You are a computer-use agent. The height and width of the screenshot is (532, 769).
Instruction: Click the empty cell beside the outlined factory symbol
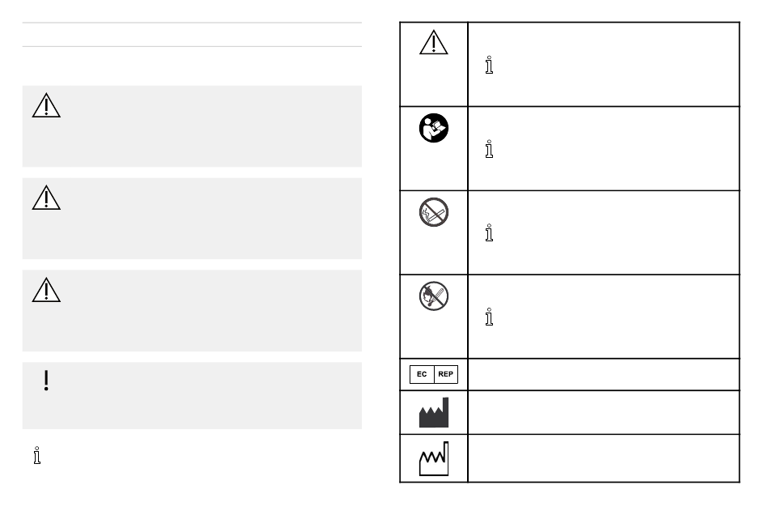pyautogui.click(x=604, y=458)
